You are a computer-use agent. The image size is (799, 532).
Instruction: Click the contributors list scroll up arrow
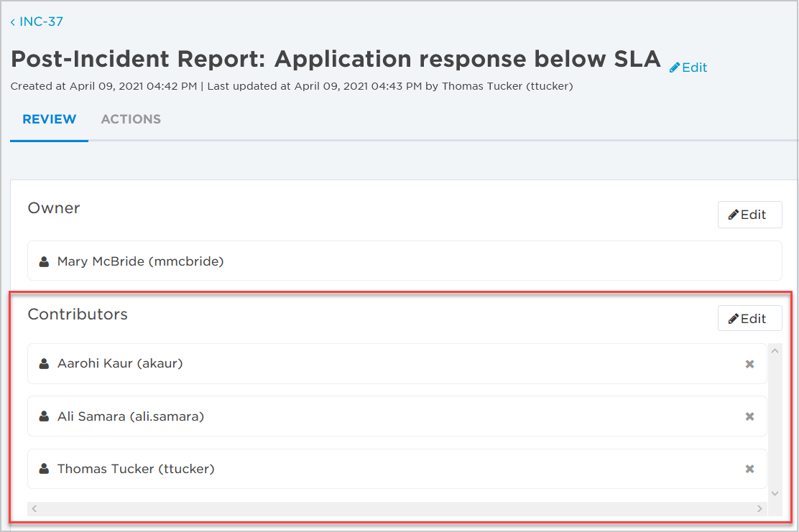pyautogui.click(x=775, y=351)
